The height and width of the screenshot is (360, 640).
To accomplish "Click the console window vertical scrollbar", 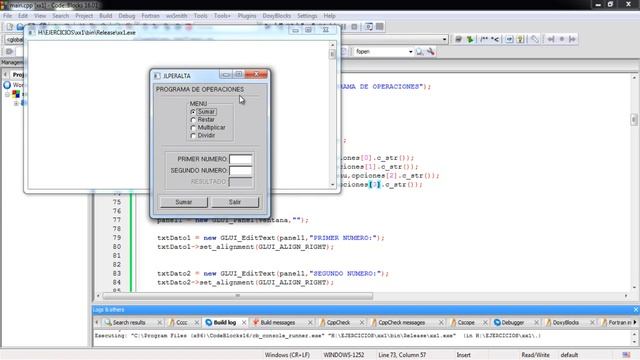I will [x=333, y=114].
